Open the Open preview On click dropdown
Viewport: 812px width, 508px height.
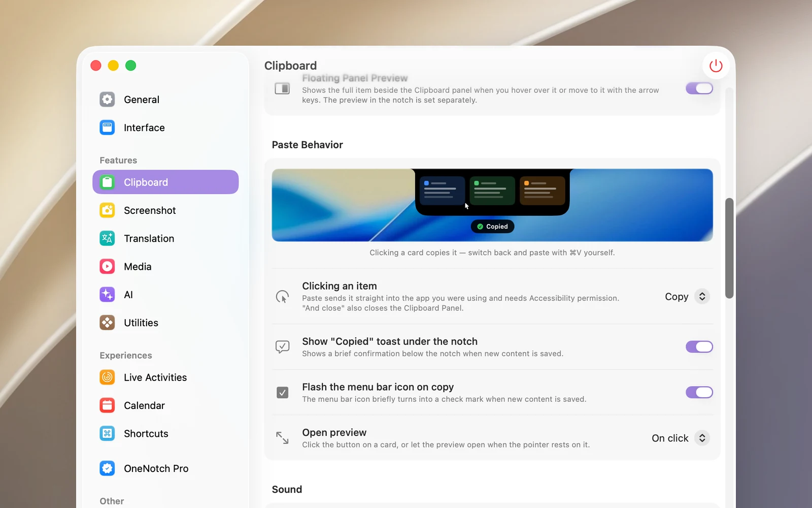click(680, 438)
